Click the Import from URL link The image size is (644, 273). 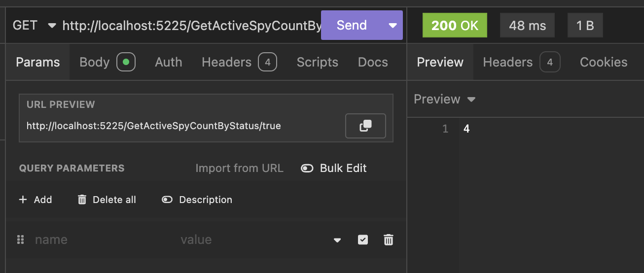(239, 169)
